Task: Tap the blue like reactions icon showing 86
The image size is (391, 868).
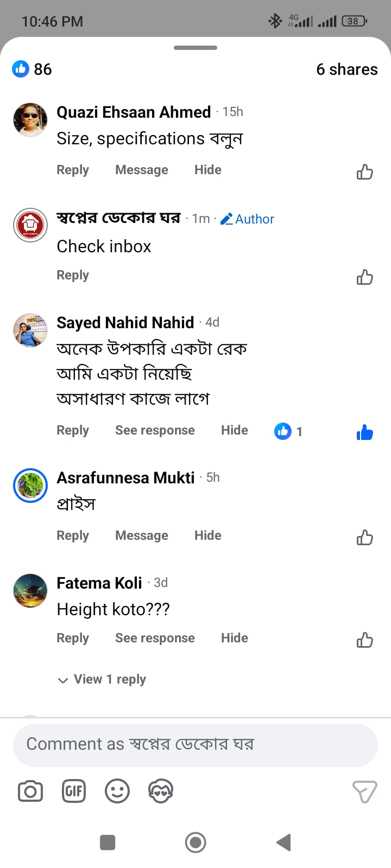Action: [x=21, y=69]
